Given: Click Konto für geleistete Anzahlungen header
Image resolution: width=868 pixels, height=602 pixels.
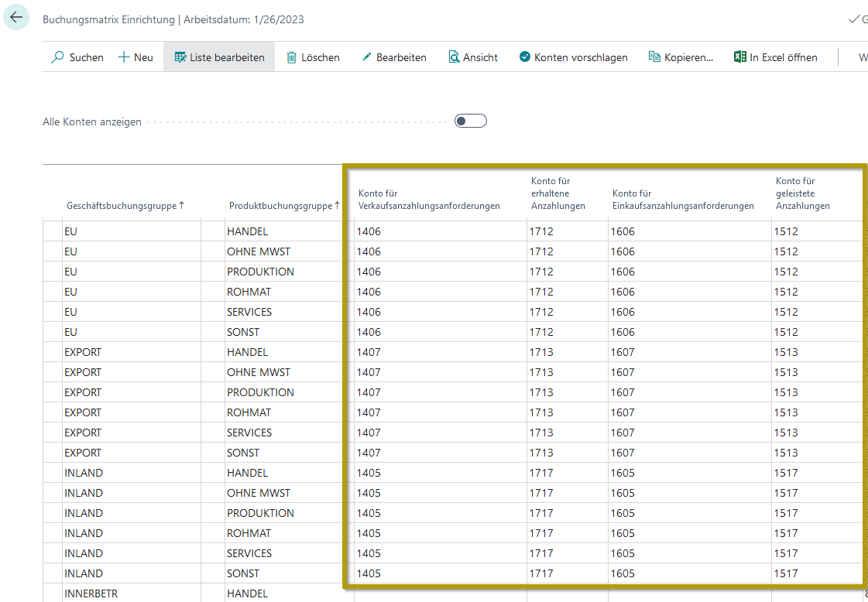Looking at the screenshot, I should point(802,193).
